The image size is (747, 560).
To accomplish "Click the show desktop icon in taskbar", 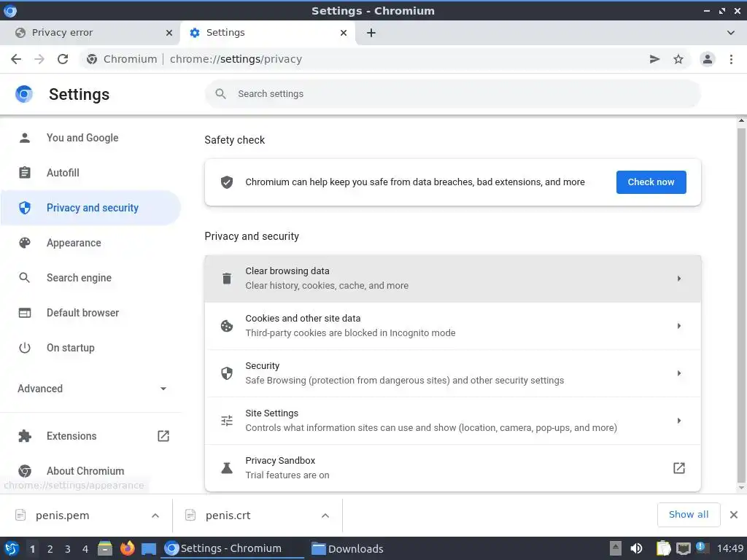I will pos(149,549).
